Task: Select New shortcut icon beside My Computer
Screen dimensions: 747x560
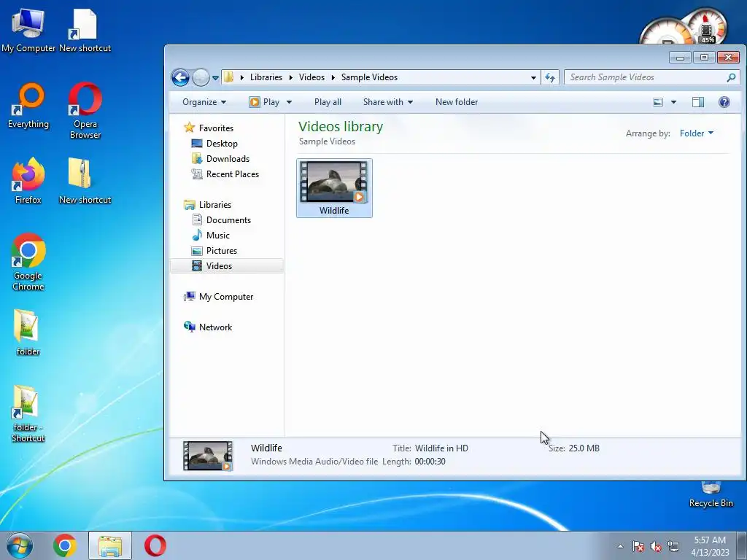Action: pos(85,29)
